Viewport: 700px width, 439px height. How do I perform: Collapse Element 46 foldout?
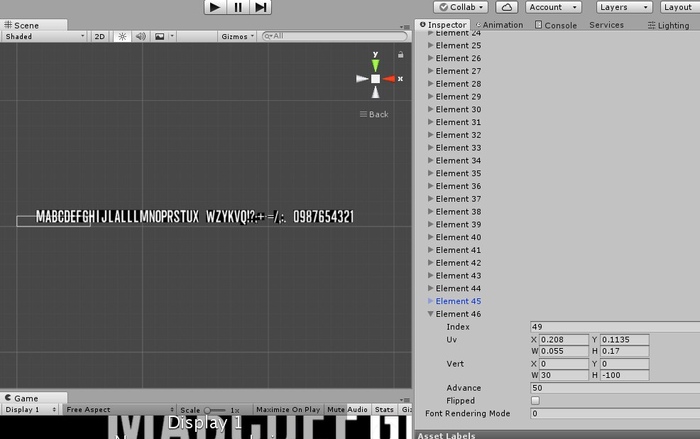431,314
